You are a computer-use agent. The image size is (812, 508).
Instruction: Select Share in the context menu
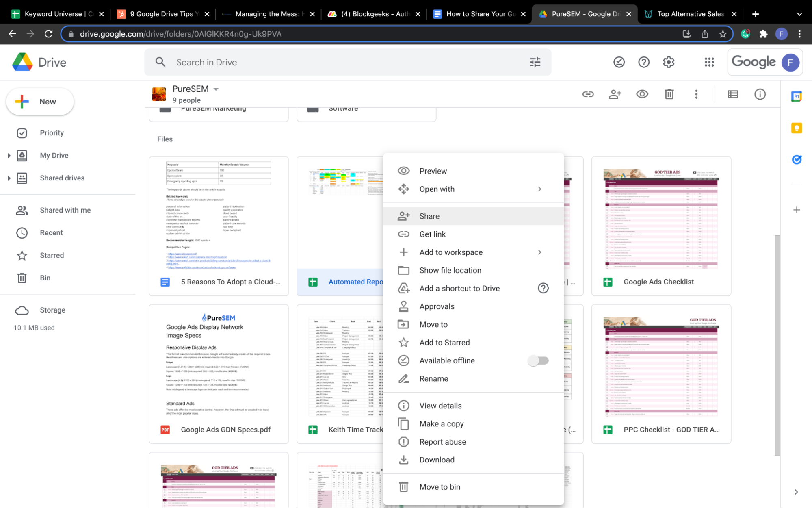[473, 216]
